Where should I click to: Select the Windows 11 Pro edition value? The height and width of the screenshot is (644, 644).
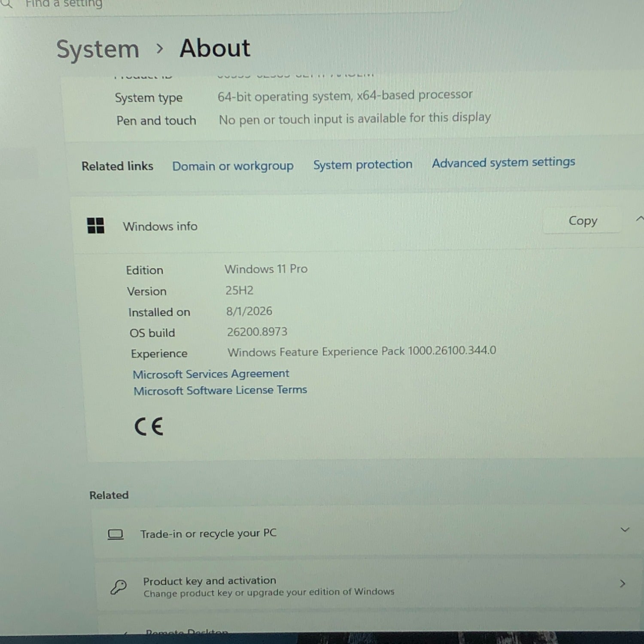pos(266,269)
